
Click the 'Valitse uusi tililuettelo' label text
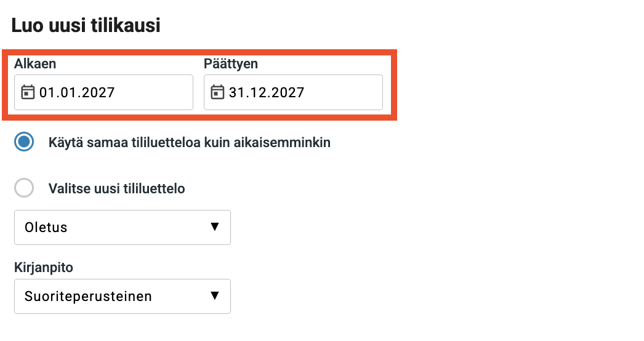point(117,189)
